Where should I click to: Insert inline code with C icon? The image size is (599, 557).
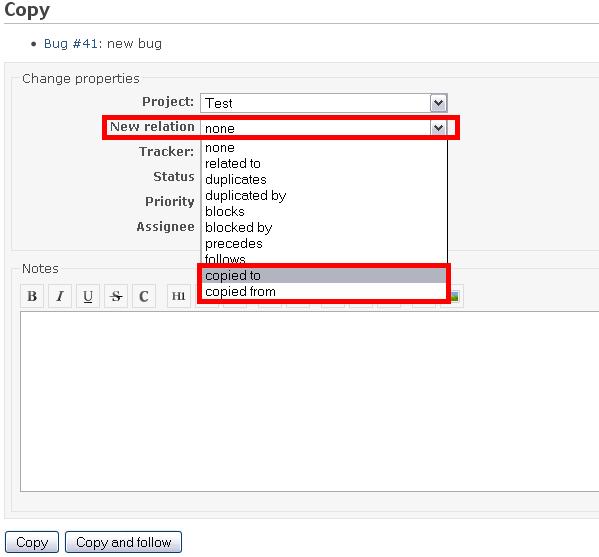(144, 296)
